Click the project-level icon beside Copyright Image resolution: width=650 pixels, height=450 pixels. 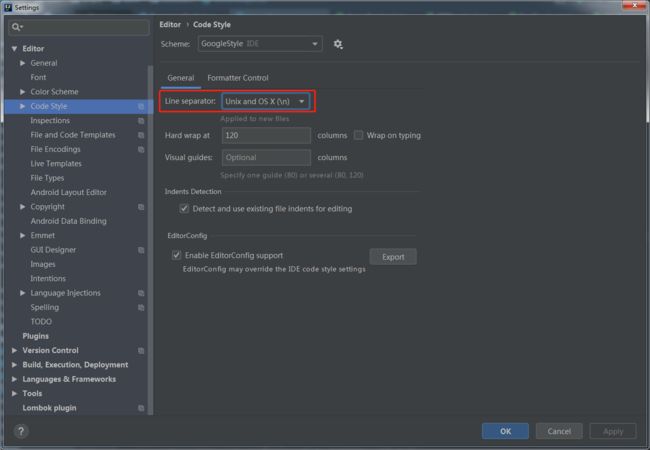pos(141,207)
